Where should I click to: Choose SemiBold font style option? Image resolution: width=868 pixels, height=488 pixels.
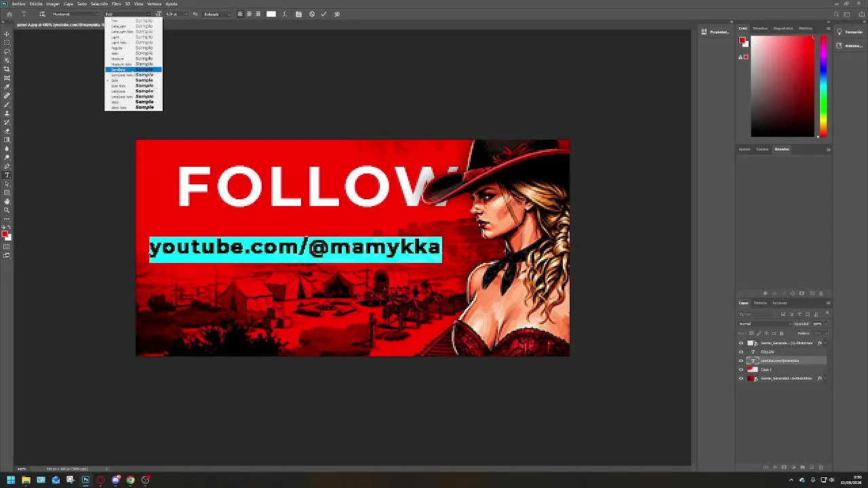pos(134,70)
